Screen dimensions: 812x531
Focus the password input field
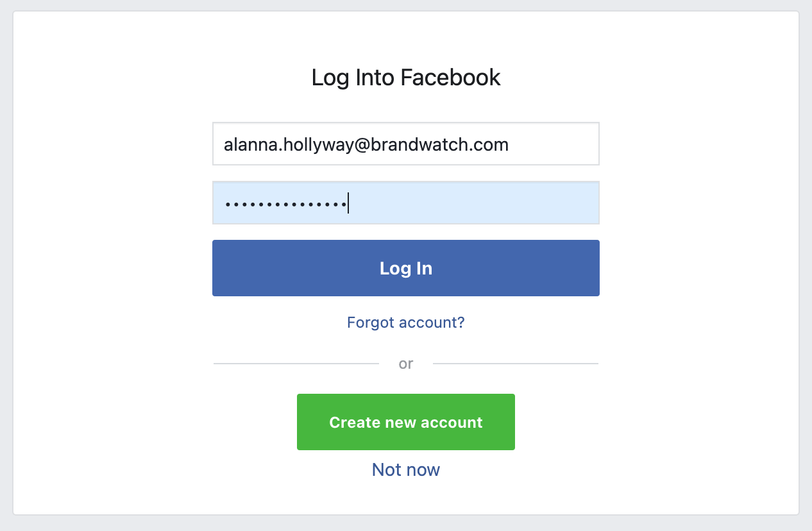point(405,203)
